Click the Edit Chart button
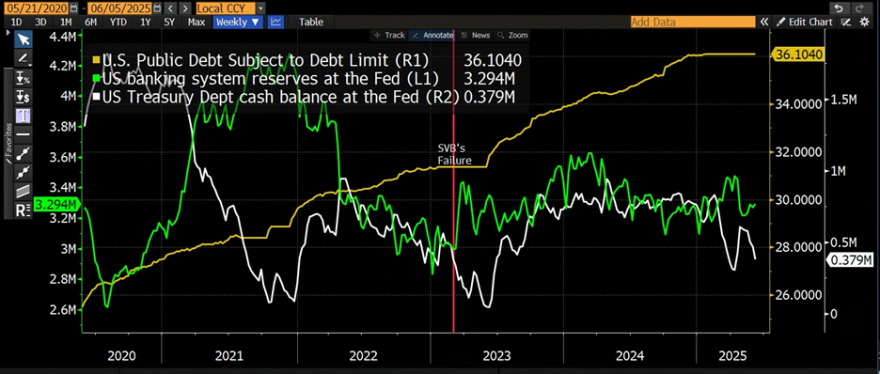 (805, 22)
